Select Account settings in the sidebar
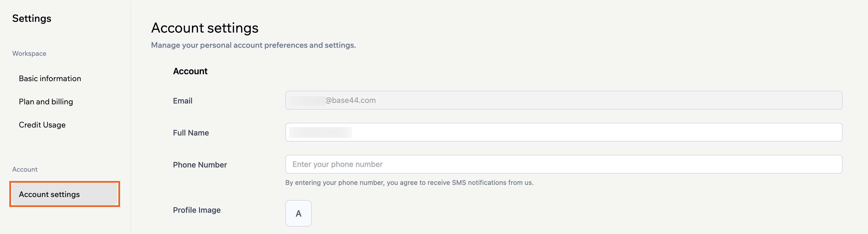 pyautogui.click(x=50, y=194)
